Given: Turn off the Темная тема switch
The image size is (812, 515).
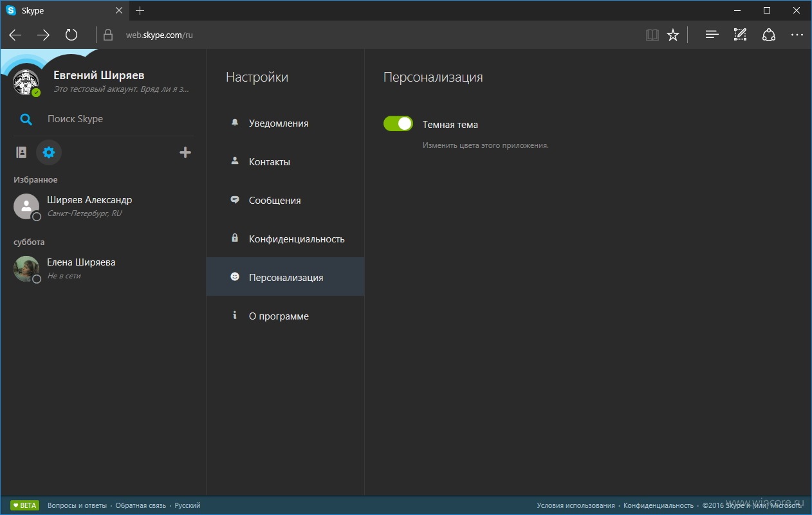Looking at the screenshot, I should pyautogui.click(x=398, y=123).
